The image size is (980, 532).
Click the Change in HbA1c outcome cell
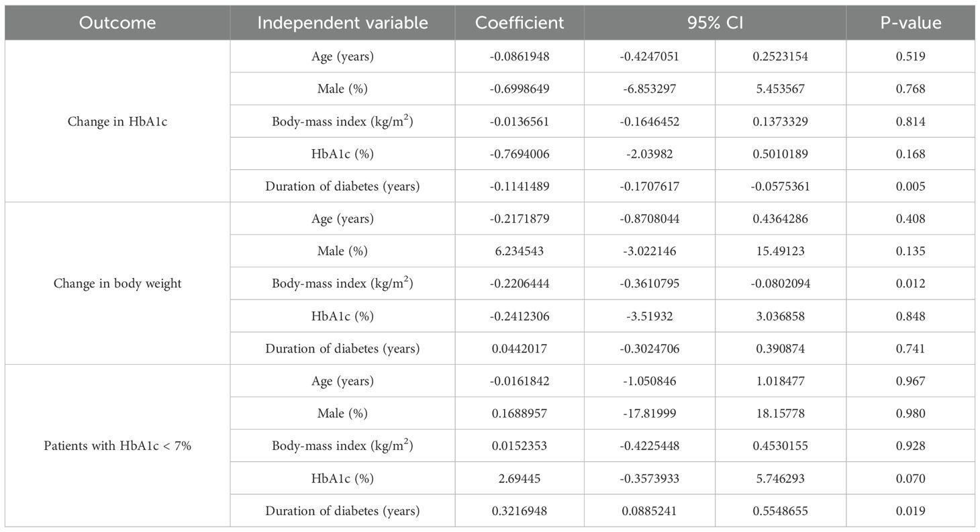117,122
